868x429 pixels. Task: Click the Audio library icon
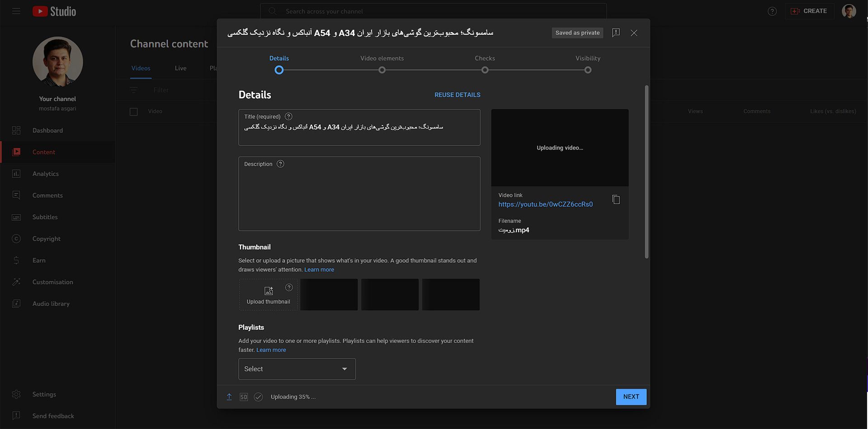tap(16, 304)
